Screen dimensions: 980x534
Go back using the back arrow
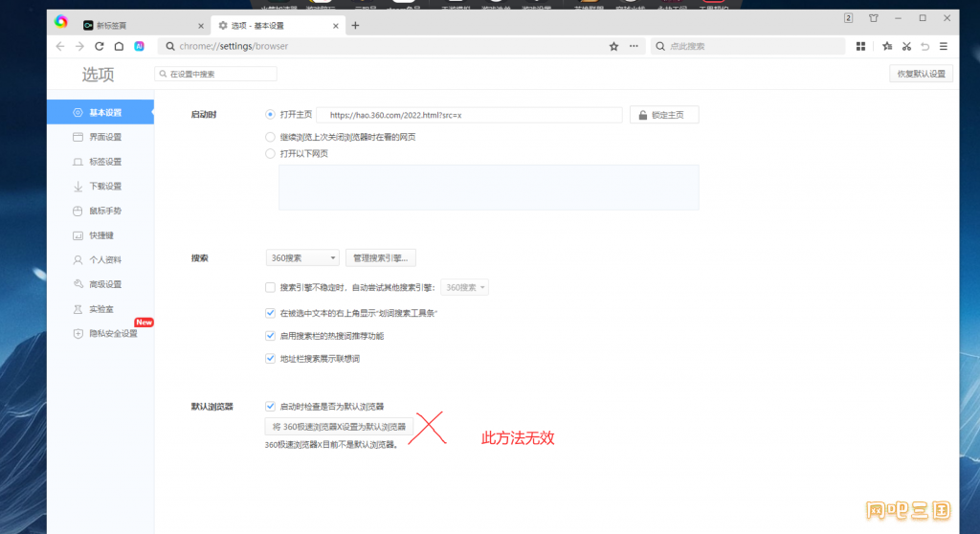[60, 46]
